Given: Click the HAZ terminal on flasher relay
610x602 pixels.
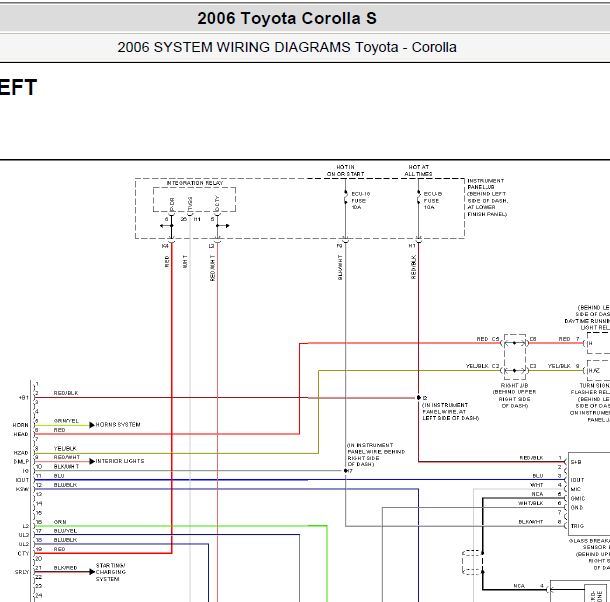Looking at the screenshot, I should pyautogui.click(x=594, y=371).
